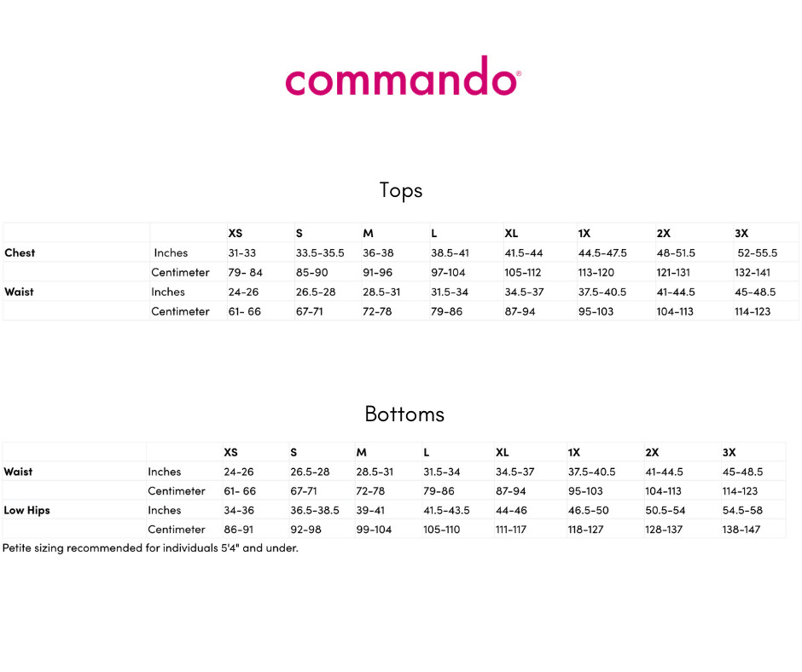Click the commando logo

402,77
